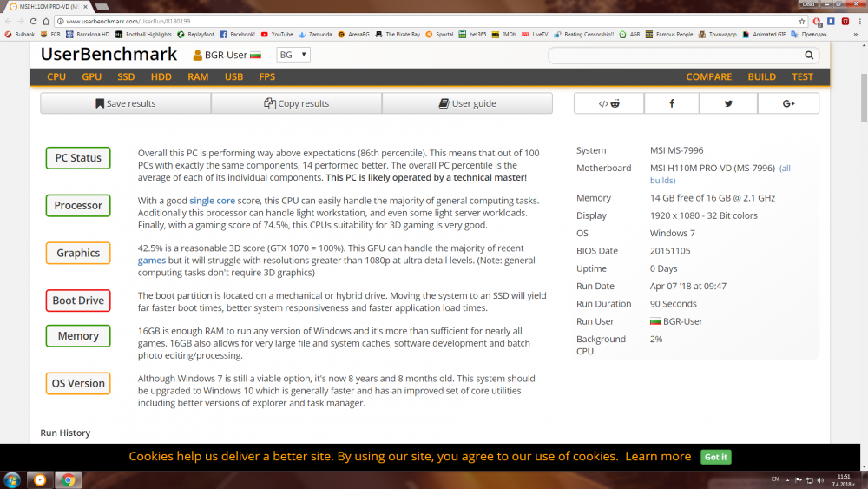The width and height of the screenshot is (868, 489).
Task: Click the site search input field
Action: pos(675,55)
